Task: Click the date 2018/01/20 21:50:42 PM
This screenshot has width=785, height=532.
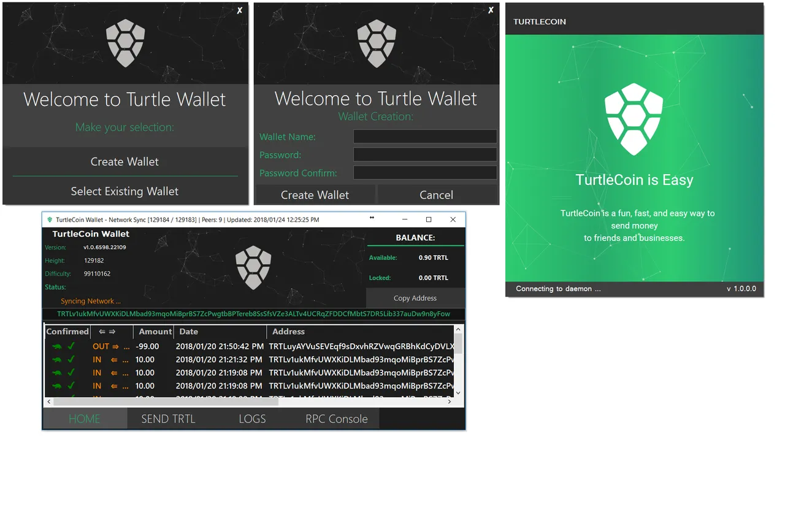Action: (x=220, y=346)
